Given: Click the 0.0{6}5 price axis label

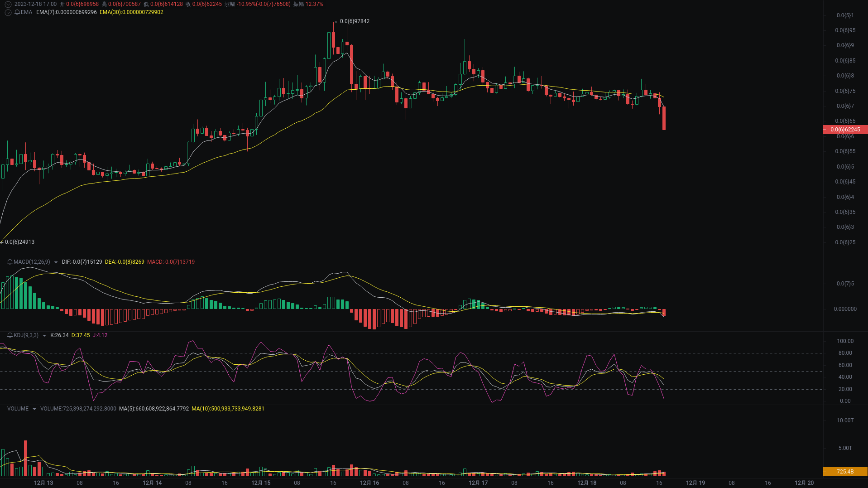Looking at the screenshot, I should point(845,167).
